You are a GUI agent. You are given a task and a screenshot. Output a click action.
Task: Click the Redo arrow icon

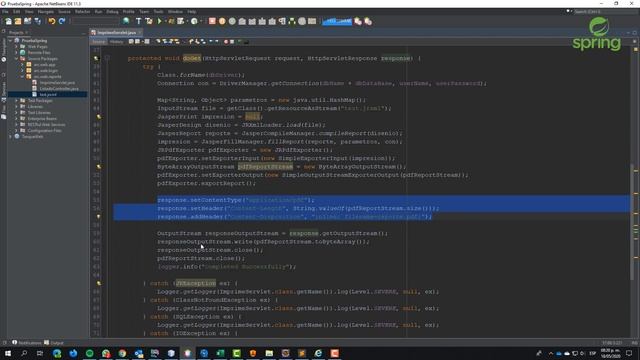(62, 21)
